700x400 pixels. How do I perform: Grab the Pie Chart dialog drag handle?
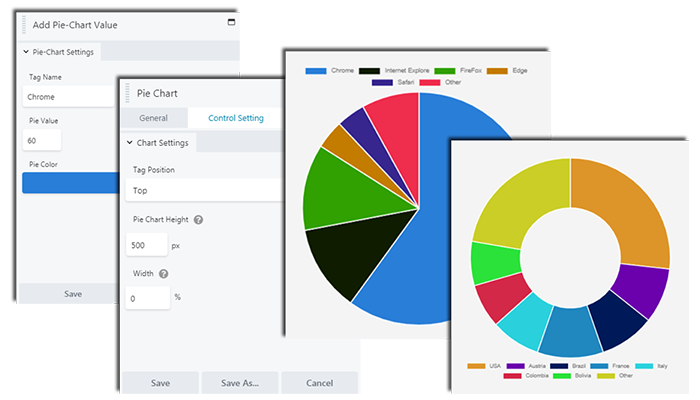pos(128,93)
